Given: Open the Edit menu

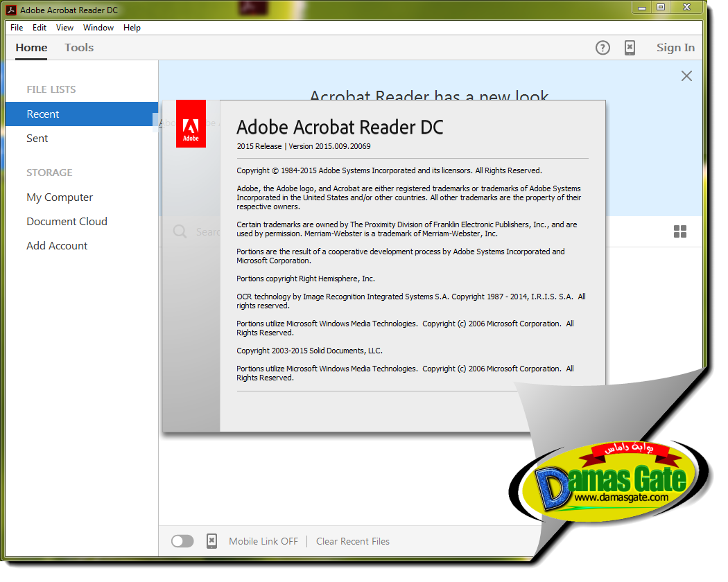Looking at the screenshot, I should [x=40, y=28].
